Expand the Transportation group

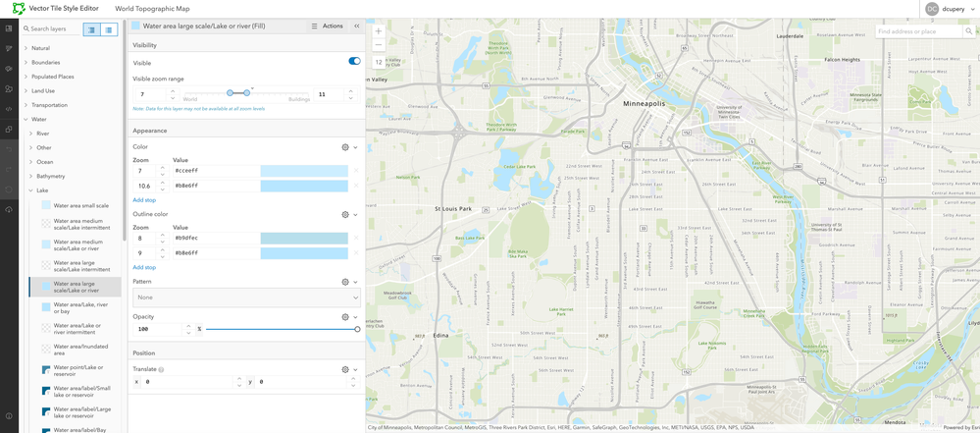pyautogui.click(x=26, y=105)
